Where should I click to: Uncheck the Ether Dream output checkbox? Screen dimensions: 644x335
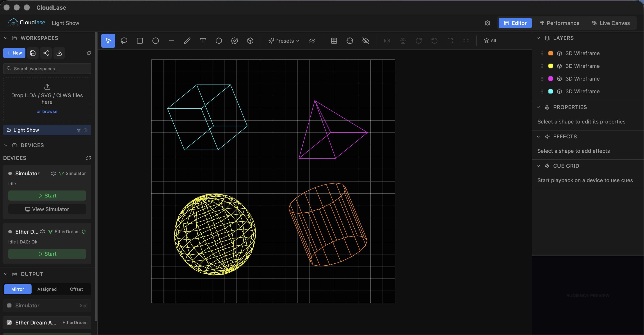[9, 323]
